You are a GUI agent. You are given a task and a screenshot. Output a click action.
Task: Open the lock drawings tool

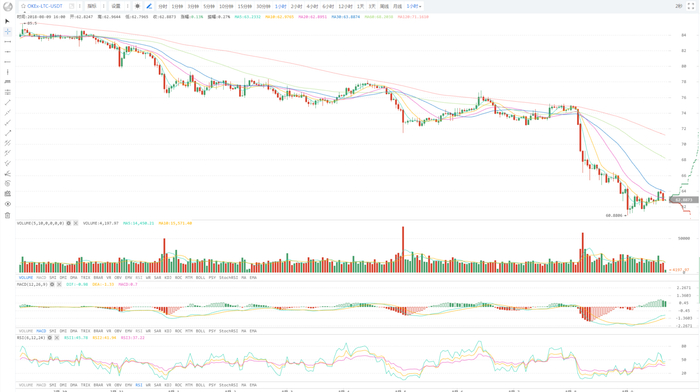[7, 194]
